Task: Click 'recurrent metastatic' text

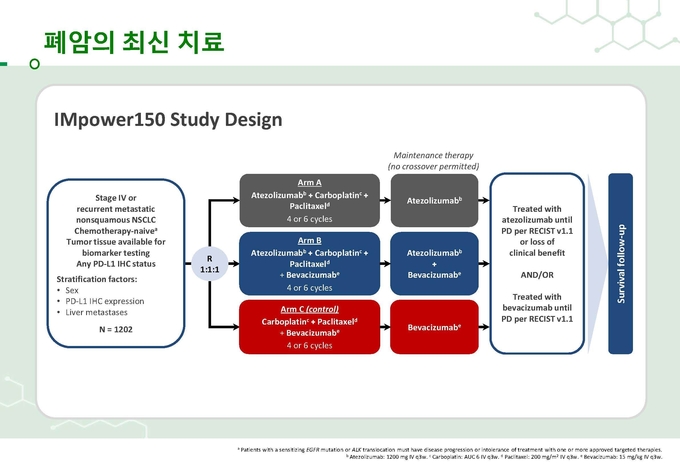Action: 116,209
